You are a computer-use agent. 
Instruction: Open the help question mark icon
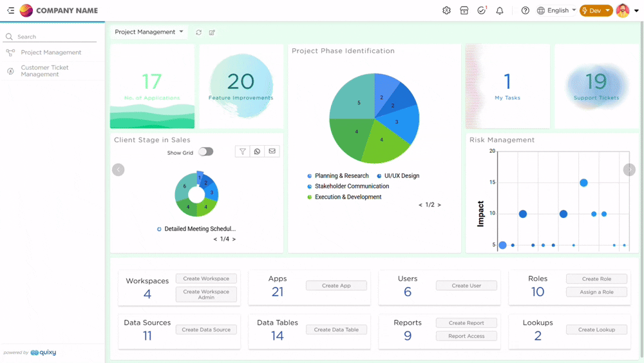tap(526, 10)
